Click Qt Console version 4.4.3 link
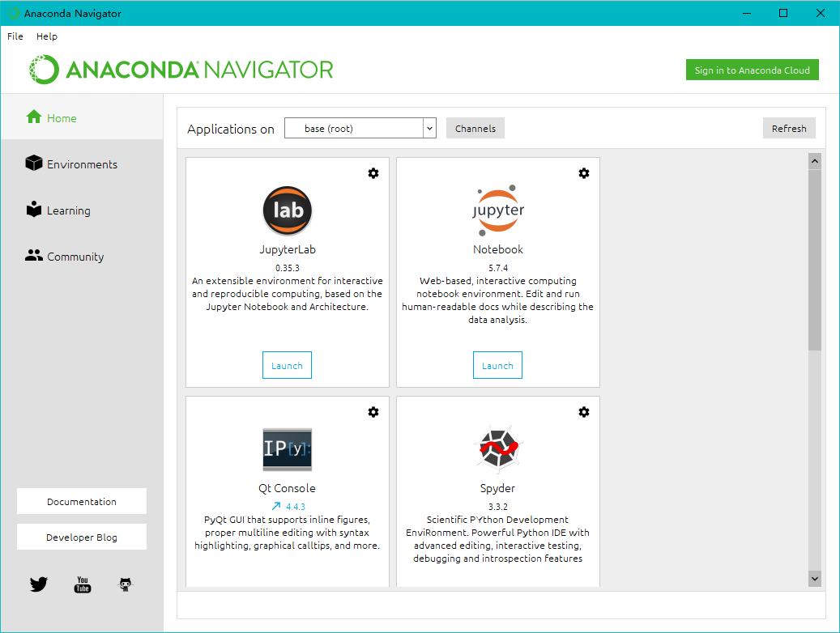The height and width of the screenshot is (633, 840). point(295,507)
